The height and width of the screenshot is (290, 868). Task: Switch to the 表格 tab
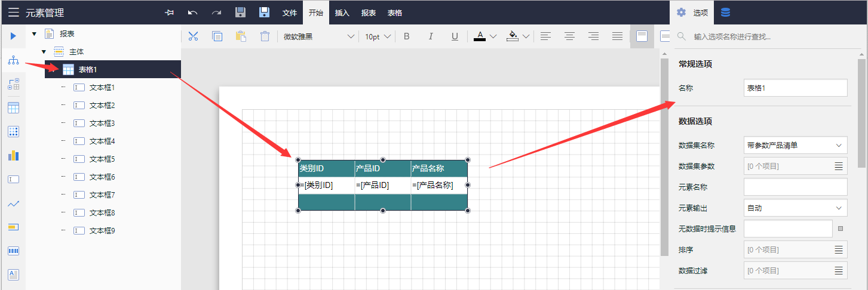pos(395,13)
